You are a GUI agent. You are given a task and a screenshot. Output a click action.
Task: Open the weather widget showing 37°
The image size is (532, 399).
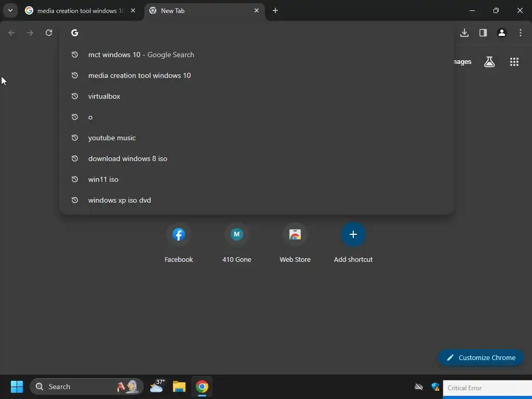(x=157, y=386)
